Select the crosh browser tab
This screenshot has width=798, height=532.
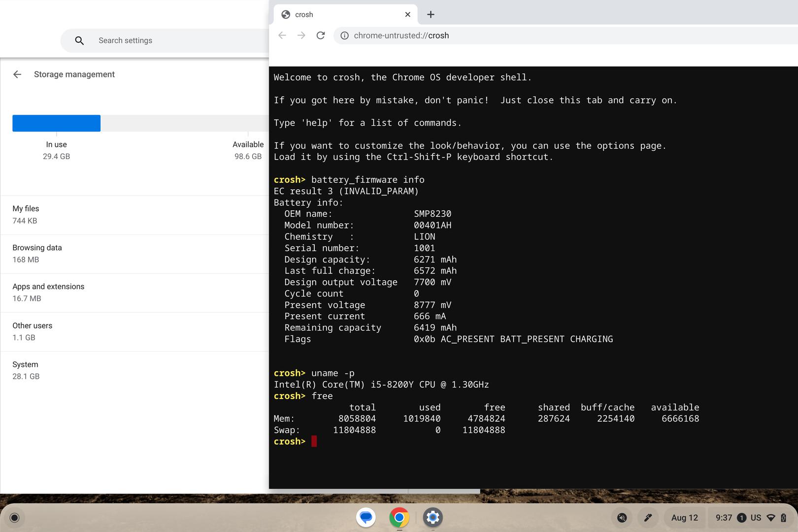pos(345,15)
